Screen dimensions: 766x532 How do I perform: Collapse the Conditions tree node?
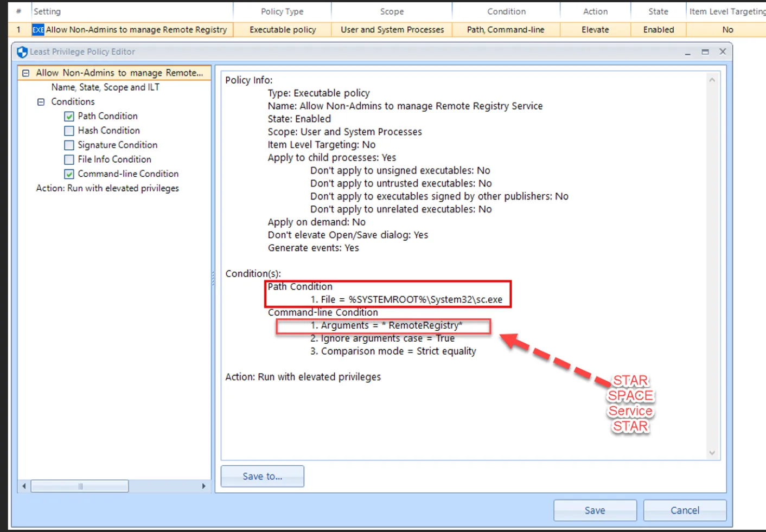point(41,102)
